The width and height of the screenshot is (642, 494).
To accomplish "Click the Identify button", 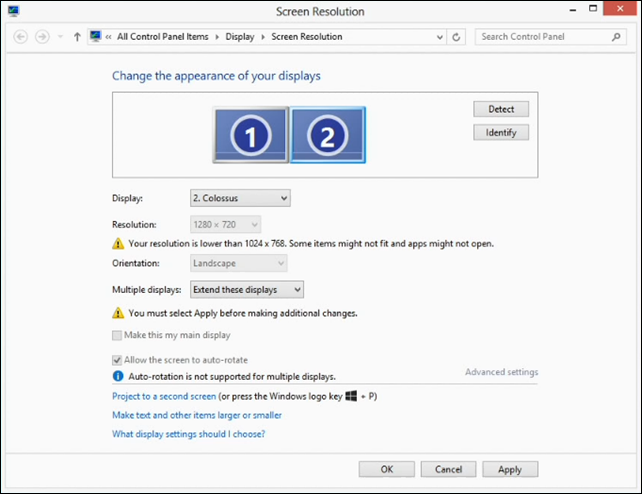I will click(501, 133).
